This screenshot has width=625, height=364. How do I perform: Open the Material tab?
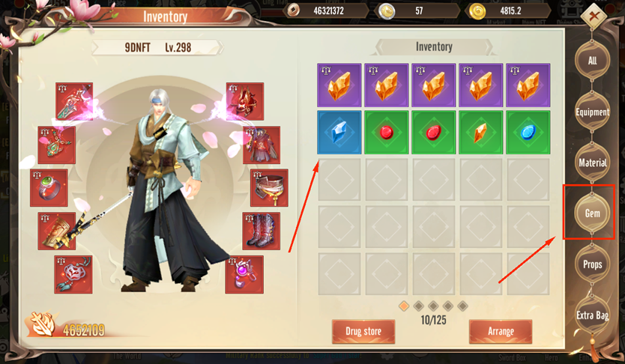click(x=592, y=163)
